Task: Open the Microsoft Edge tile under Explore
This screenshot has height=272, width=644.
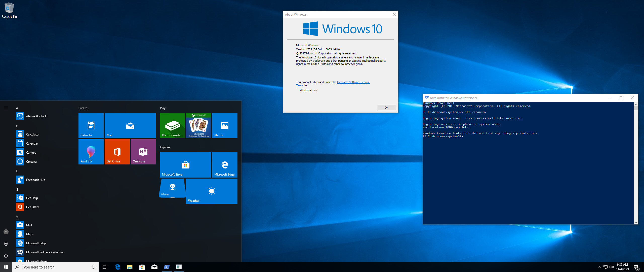Action: (225, 165)
